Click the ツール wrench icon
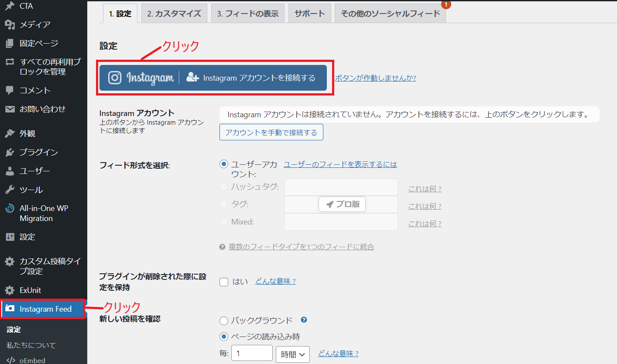The image size is (617, 364). (x=10, y=190)
